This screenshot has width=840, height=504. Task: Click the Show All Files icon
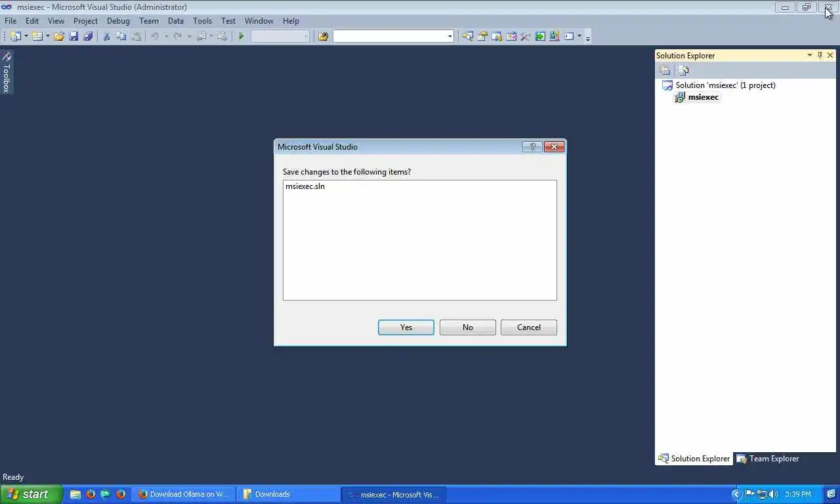pos(684,70)
